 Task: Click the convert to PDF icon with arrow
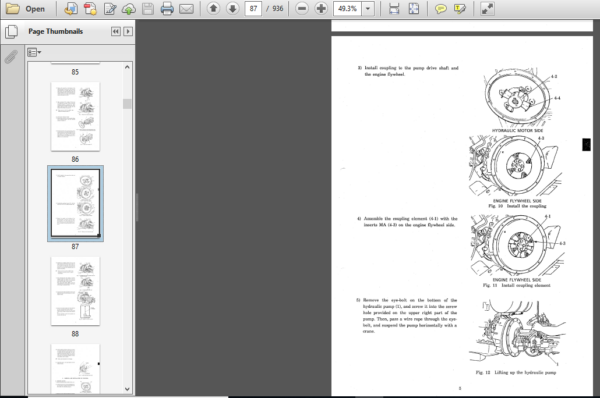(71, 9)
